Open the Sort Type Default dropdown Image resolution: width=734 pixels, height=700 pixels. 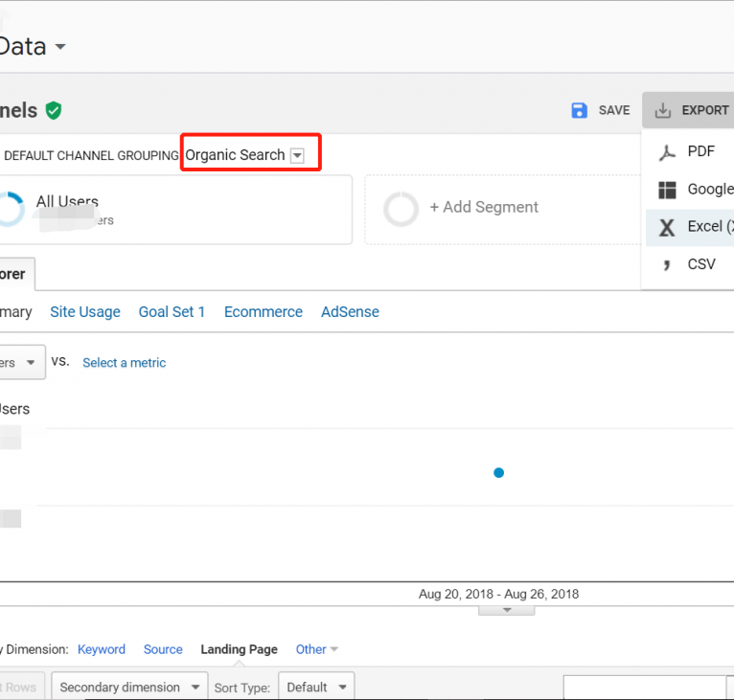tap(316, 687)
